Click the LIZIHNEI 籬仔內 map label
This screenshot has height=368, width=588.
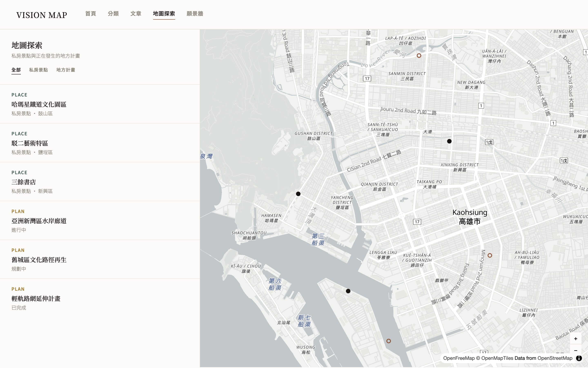528,313
